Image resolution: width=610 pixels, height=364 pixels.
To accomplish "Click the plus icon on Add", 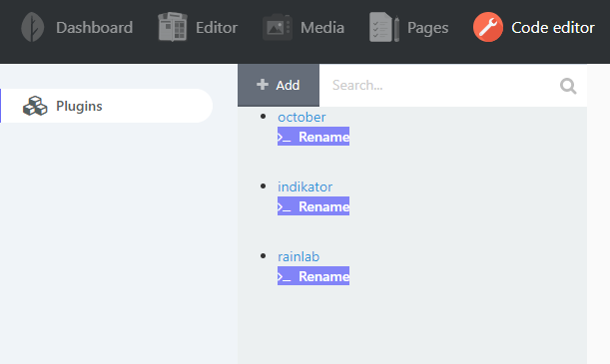I will click(263, 85).
